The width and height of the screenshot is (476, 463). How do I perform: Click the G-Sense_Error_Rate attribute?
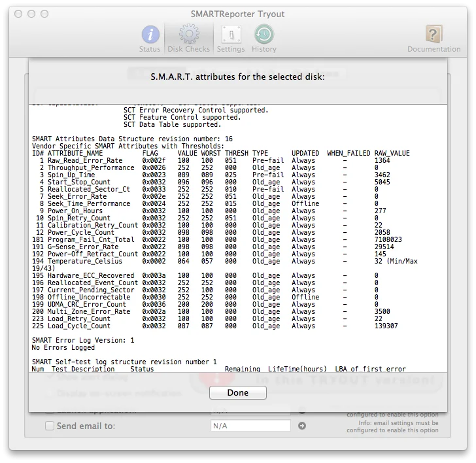pyautogui.click(x=83, y=247)
